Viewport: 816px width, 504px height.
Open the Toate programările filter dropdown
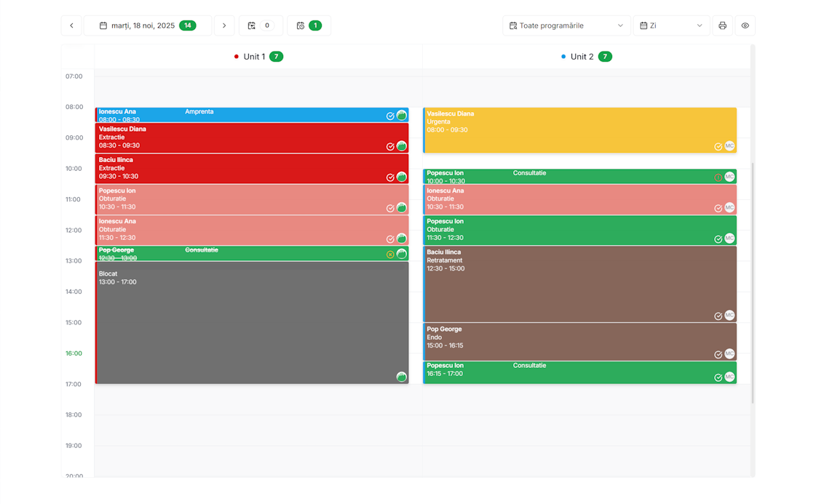click(566, 25)
